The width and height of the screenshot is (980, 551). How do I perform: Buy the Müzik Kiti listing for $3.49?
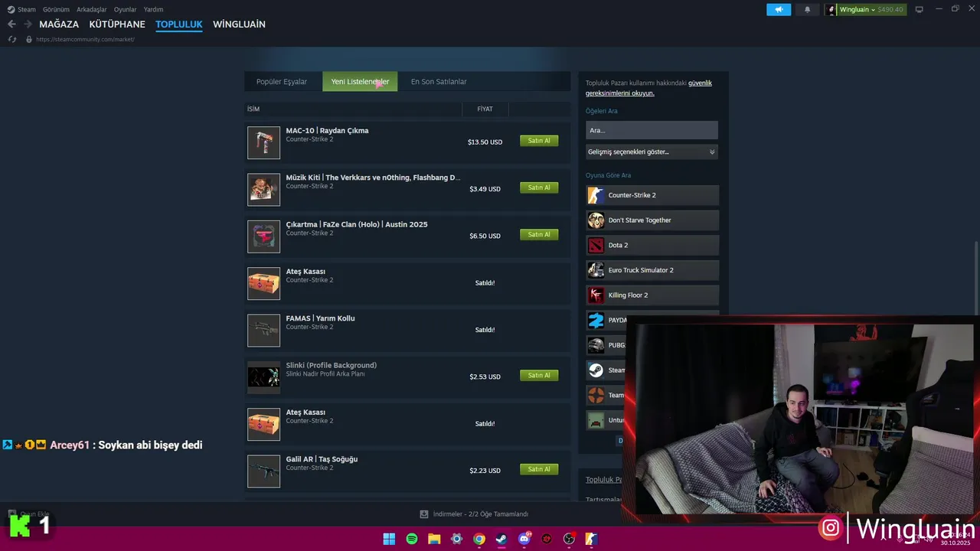click(x=539, y=187)
